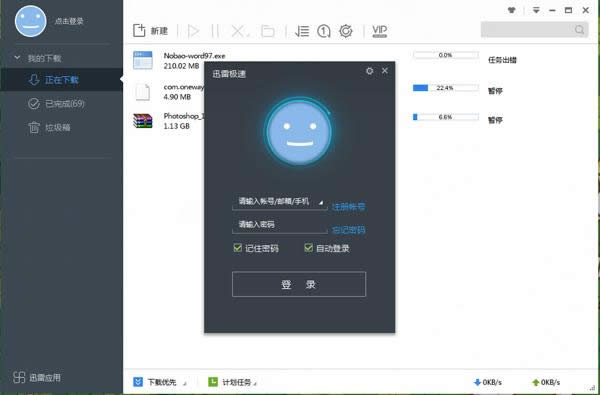Click upload speed 0KB/s indicator

[546, 382]
